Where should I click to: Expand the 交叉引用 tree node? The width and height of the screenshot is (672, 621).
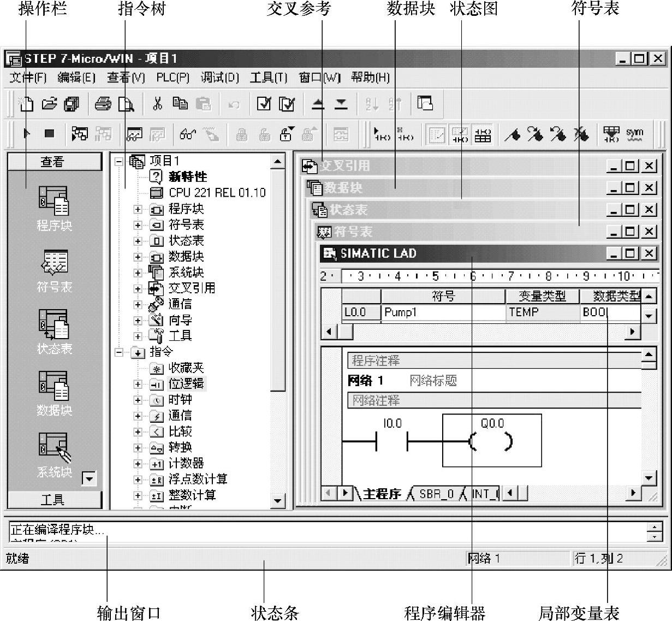click(x=138, y=288)
